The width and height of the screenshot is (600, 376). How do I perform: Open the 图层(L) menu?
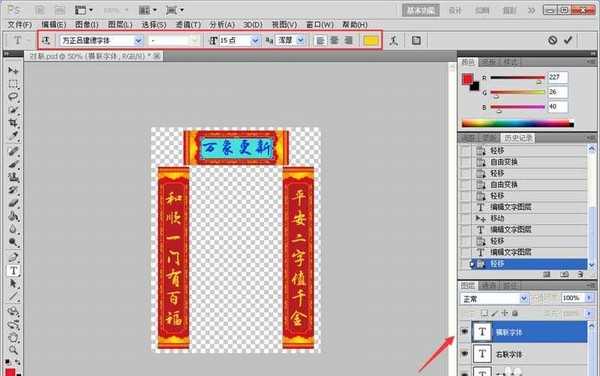coord(120,24)
